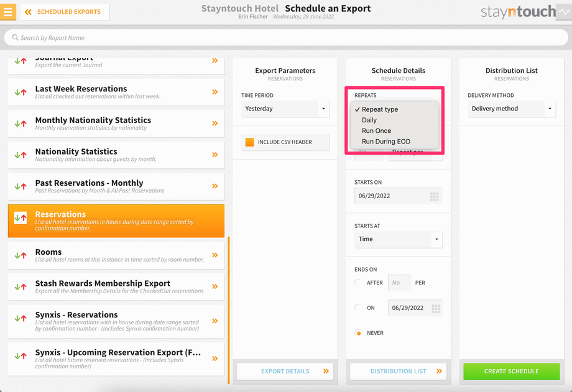The image size is (572, 392).
Task: Click the chevron on Last Week Reservations row
Action: (215, 92)
